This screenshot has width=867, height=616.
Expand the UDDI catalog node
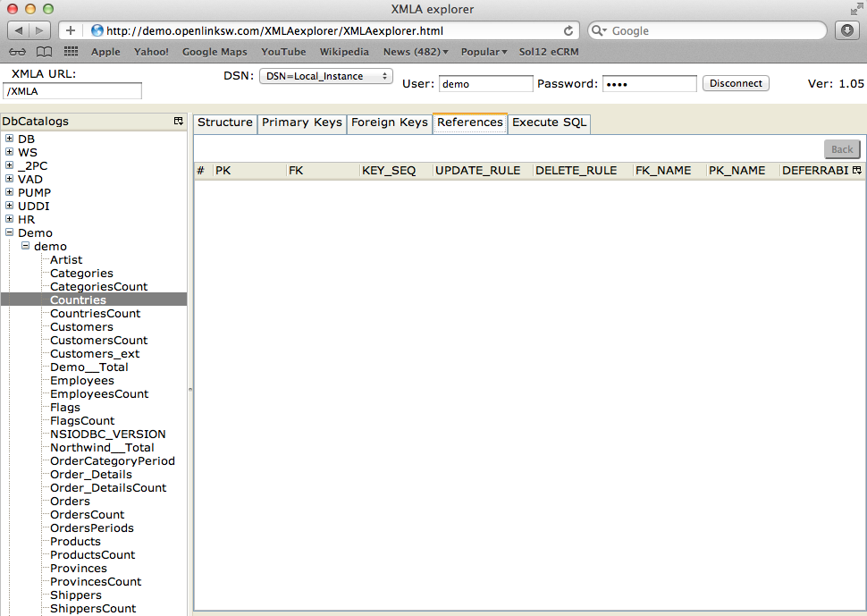tap(10, 205)
